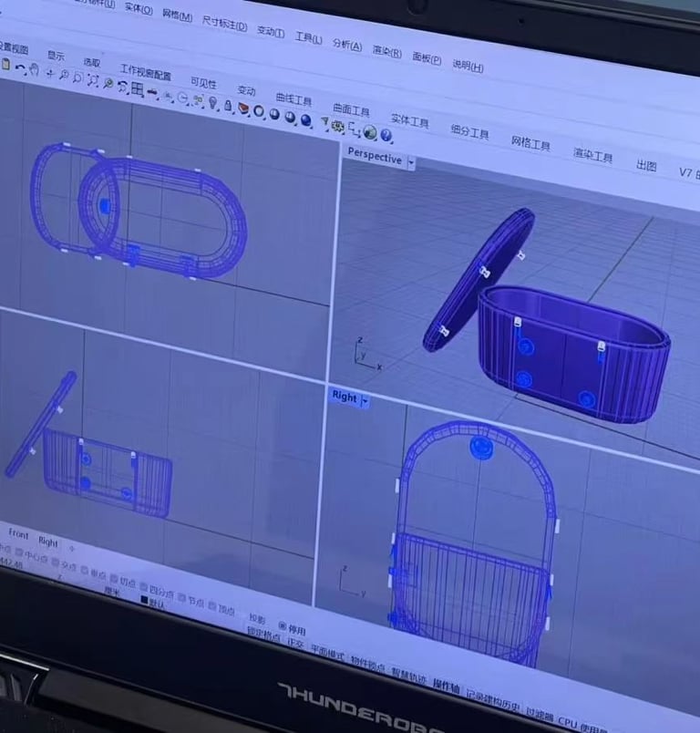Switch to the 显示 toolbar tab
The height and width of the screenshot is (733, 700).
pos(57,56)
